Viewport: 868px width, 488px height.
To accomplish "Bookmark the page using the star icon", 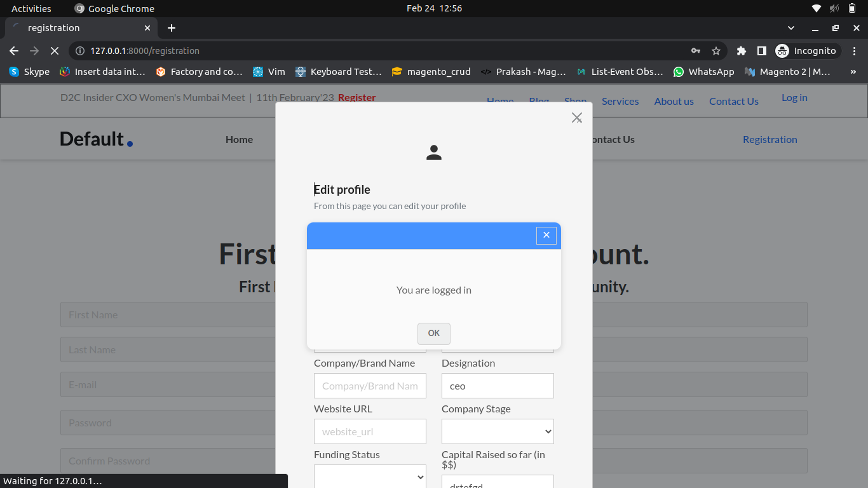I will click(716, 50).
